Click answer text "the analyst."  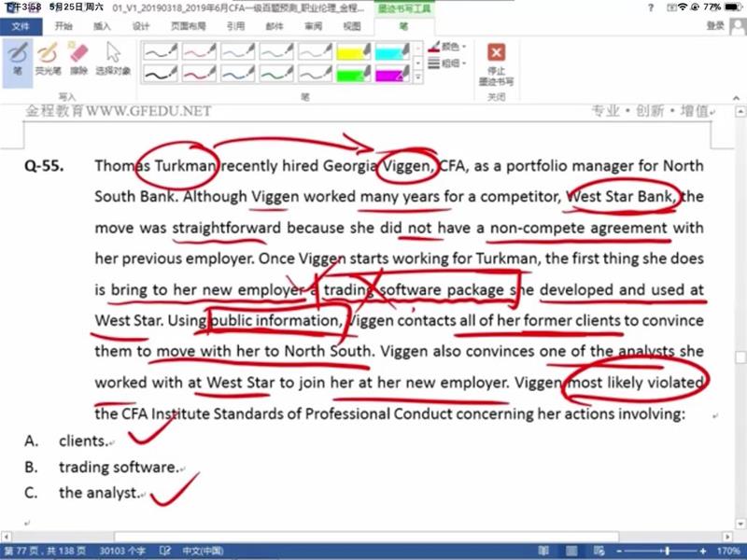[100, 493]
